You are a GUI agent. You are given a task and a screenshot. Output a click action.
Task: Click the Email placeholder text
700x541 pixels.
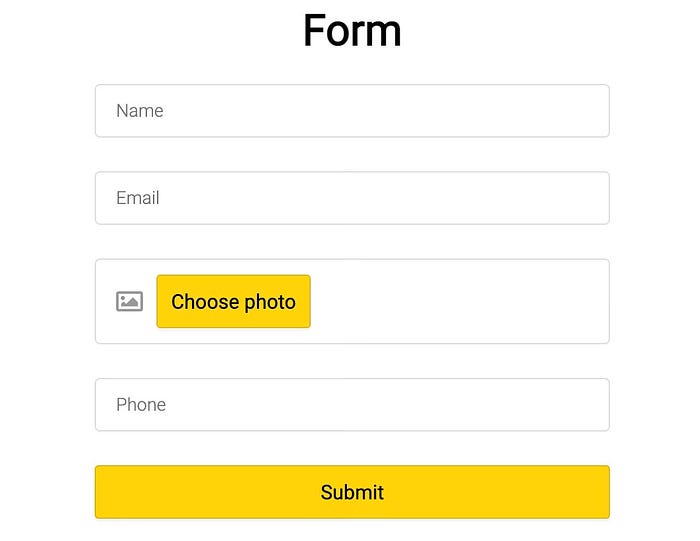point(138,198)
